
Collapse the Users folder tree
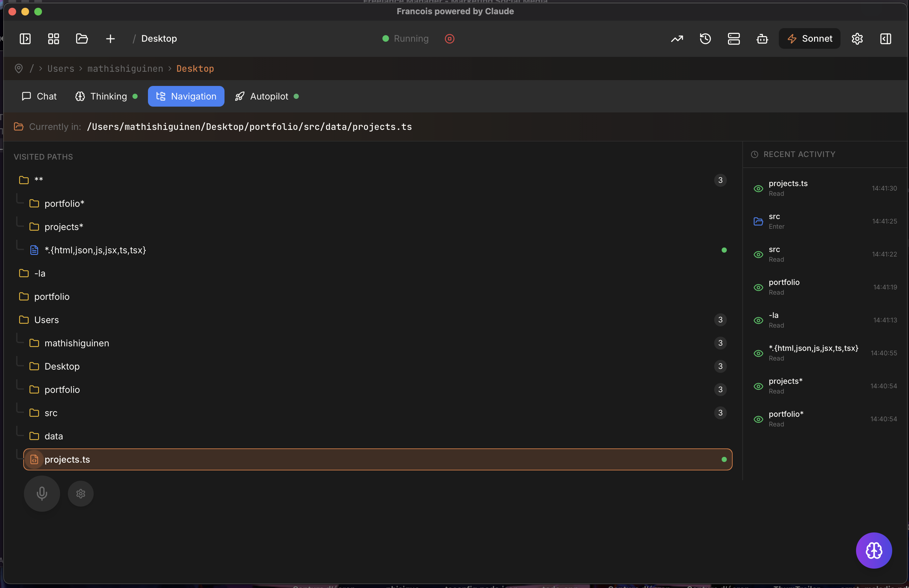47,320
